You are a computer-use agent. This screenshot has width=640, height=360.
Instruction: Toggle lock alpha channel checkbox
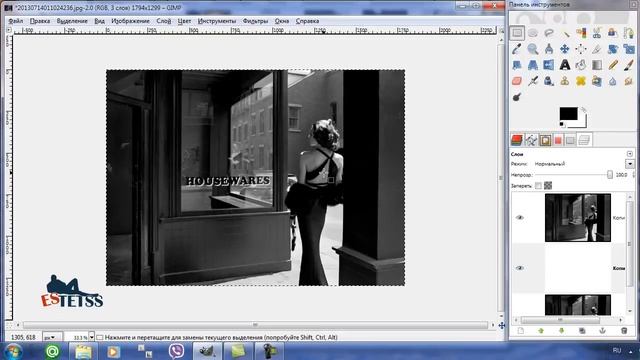[x=548, y=186]
